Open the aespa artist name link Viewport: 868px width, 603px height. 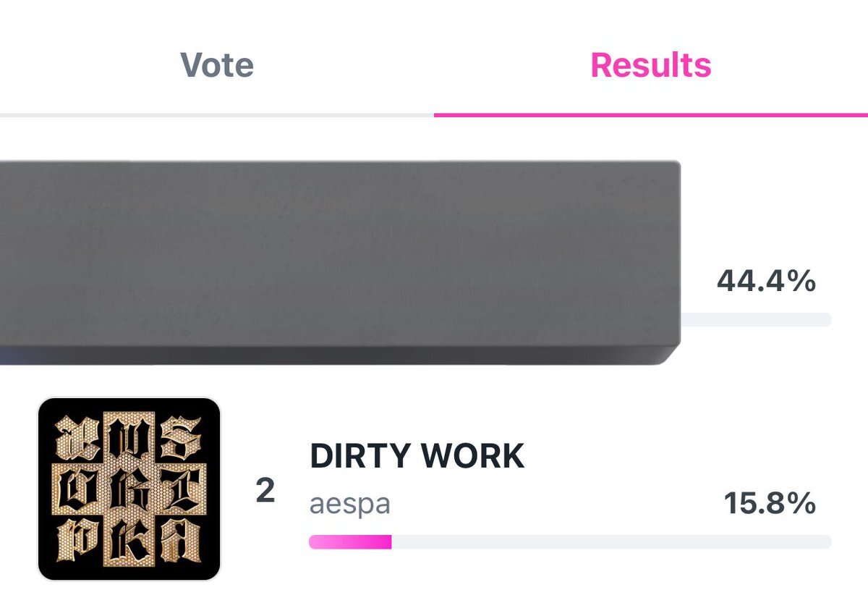349,504
